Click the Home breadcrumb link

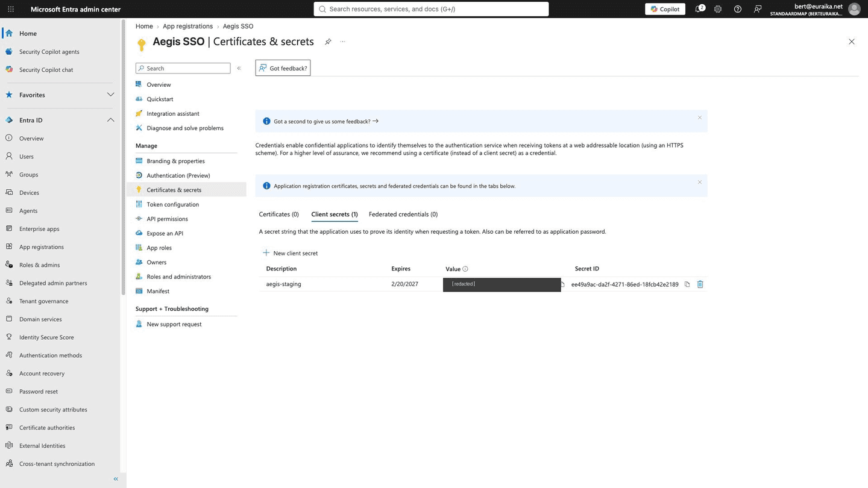(x=144, y=26)
